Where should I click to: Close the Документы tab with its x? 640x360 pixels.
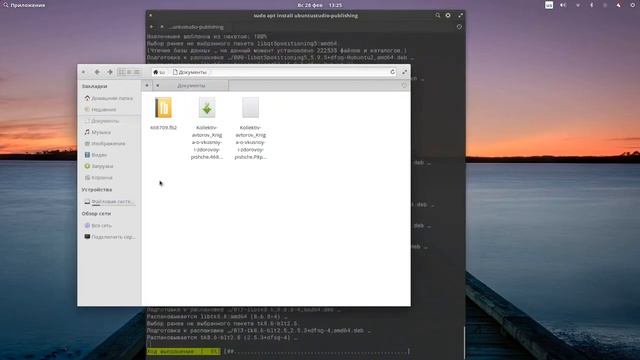[x=158, y=85]
